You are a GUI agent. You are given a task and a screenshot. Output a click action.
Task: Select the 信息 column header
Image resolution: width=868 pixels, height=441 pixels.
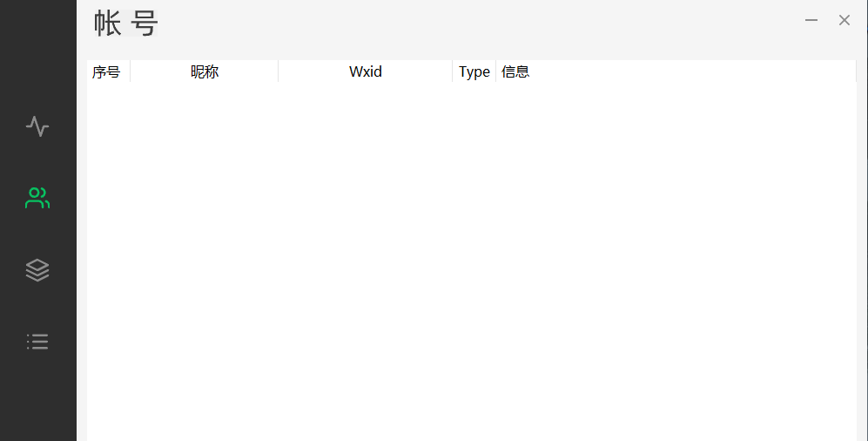click(516, 72)
